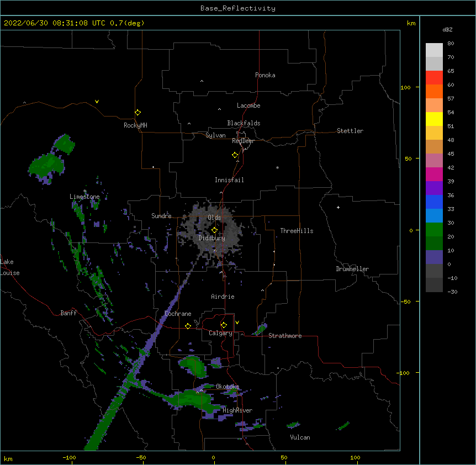Click the 50 tick label on the right axis

[x=408, y=158]
